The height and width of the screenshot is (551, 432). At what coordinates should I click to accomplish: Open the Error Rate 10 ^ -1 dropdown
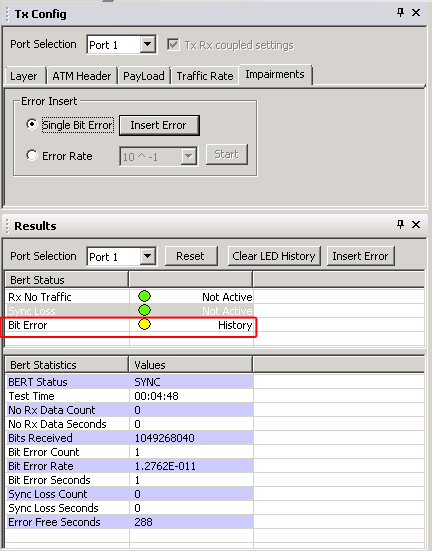tap(188, 156)
